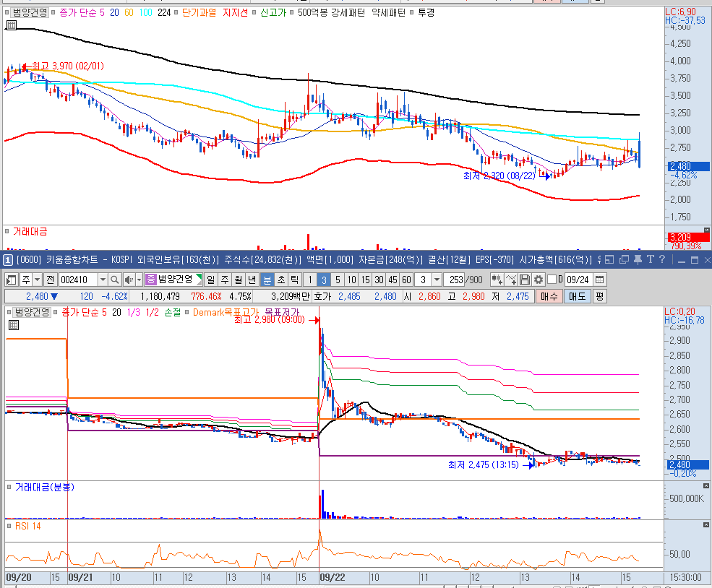Close the upper 거래대금 panel
The width and height of the screenshot is (712, 588).
tap(706, 230)
